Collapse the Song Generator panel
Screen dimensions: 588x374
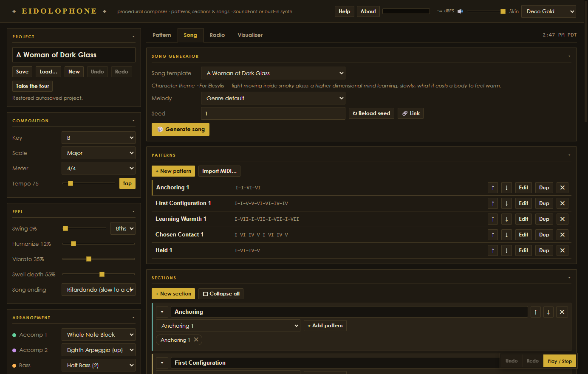(569, 56)
